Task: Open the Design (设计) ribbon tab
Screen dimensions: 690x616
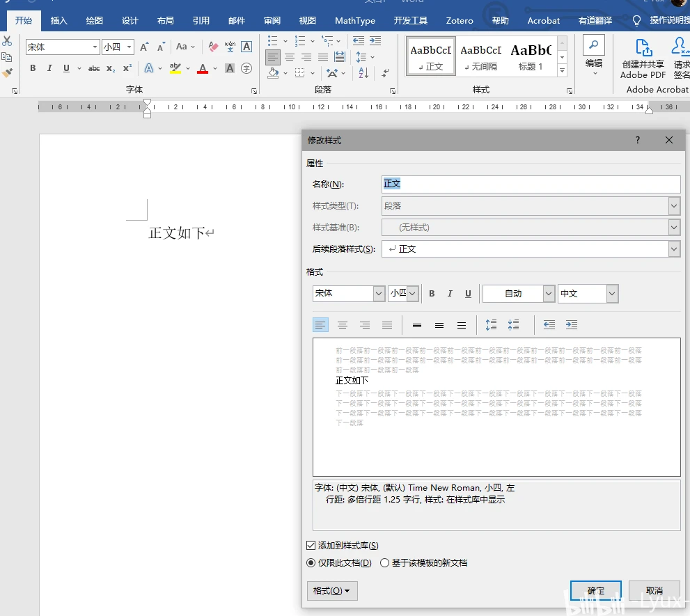Action: (x=130, y=21)
